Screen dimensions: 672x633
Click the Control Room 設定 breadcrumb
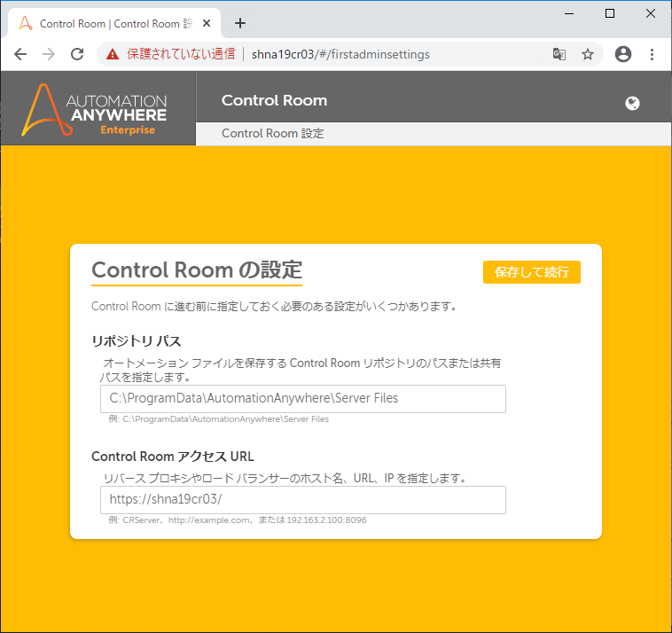272,133
